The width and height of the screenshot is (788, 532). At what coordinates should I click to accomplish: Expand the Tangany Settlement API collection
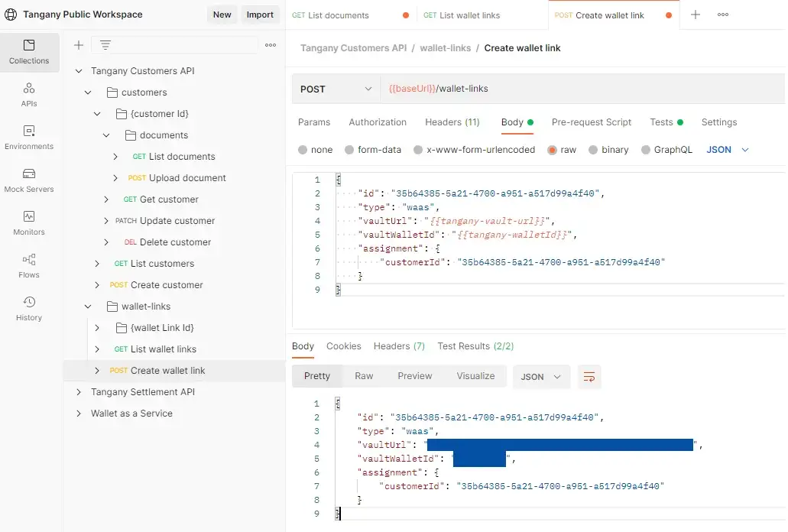pyautogui.click(x=79, y=392)
